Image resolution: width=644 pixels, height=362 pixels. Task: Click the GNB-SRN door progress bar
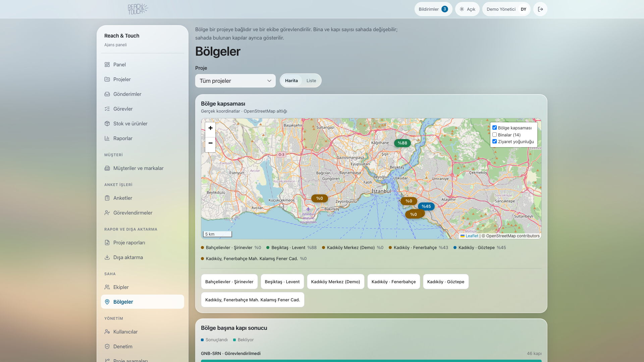pyautogui.click(x=371, y=361)
